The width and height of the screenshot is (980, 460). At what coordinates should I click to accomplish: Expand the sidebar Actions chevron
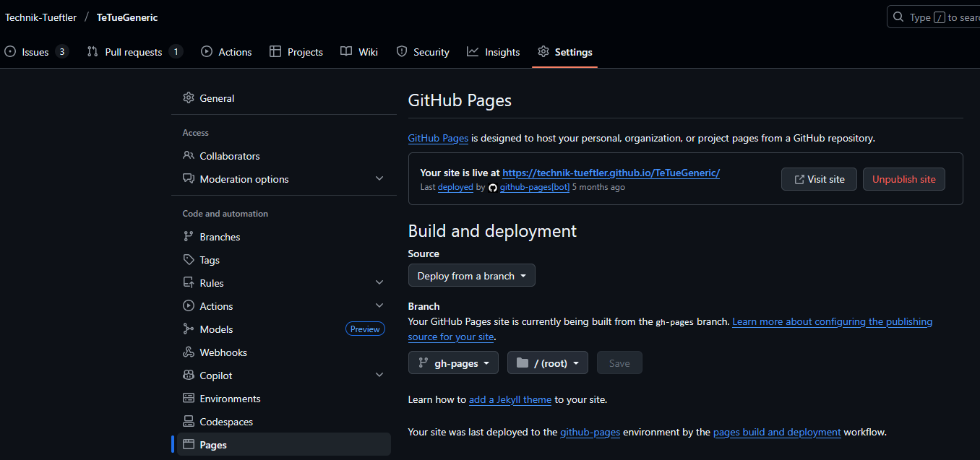379,306
